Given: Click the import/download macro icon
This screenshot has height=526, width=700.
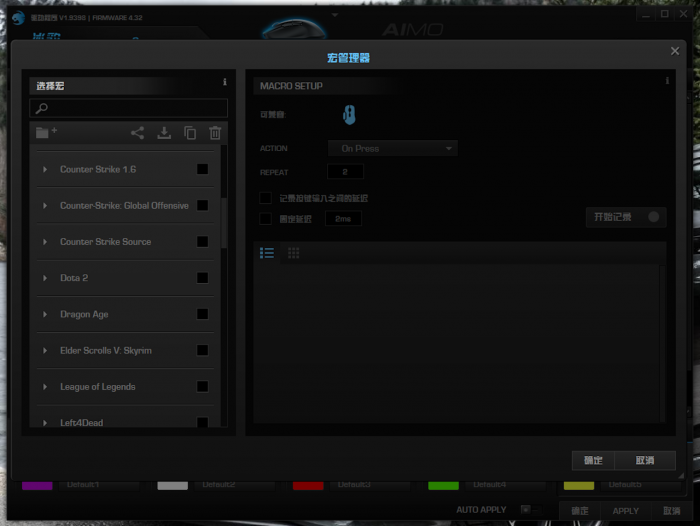Looking at the screenshot, I should click(164, 133).
